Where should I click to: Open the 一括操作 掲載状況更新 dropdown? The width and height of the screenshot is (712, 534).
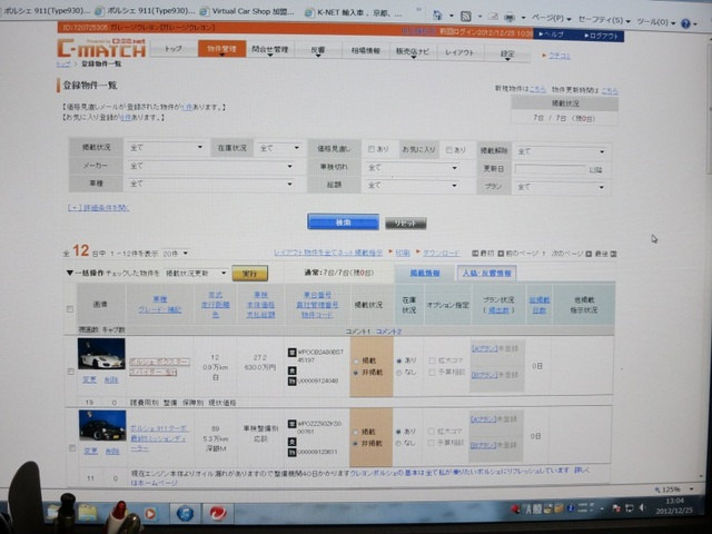196,273
